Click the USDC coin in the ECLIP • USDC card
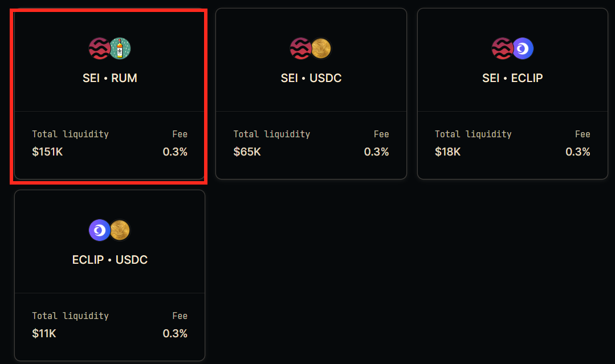The width and height of the screenshot is (615, 364). (x=120, y=230)
